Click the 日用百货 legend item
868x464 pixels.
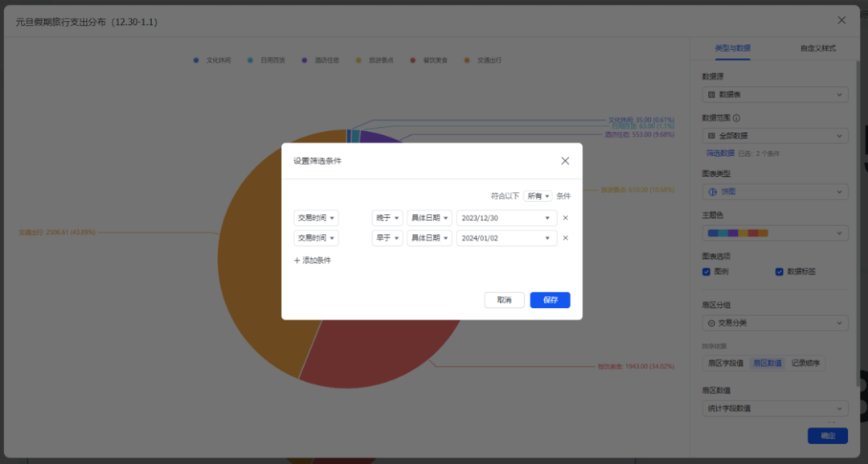pyautogui.click(x=266, y=60)
